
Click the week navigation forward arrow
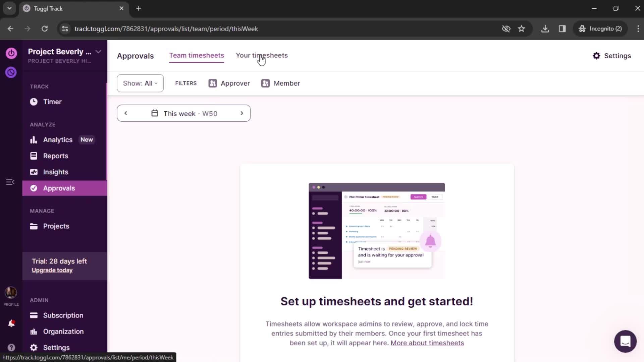point(242,113)
